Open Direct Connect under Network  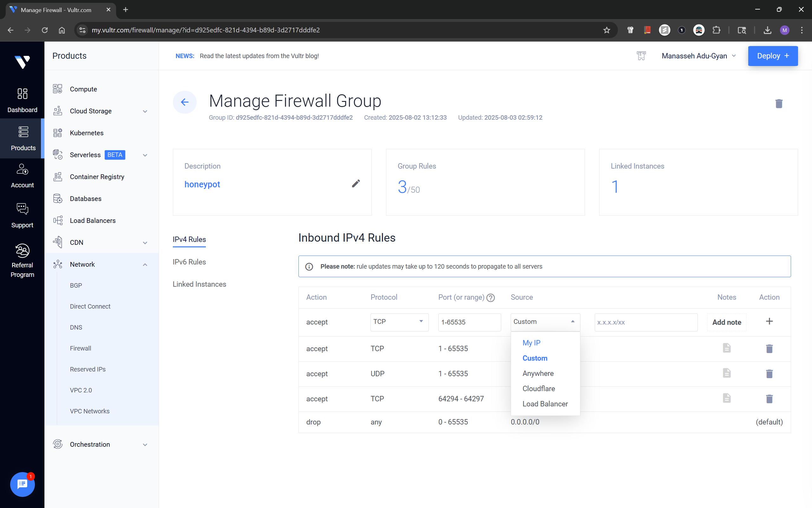pos(90,306)
